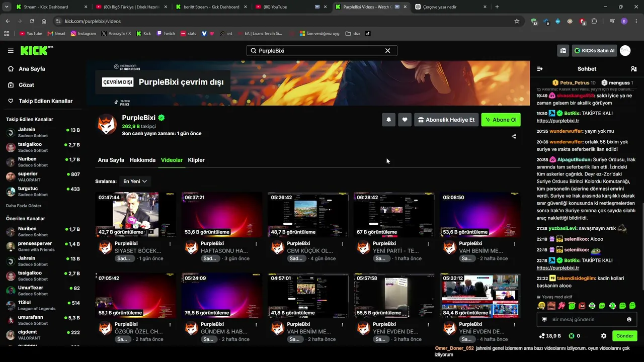
Task: Open options for HAFTASONU HA video
Action: pyautogui.click(x=256, y=244)
